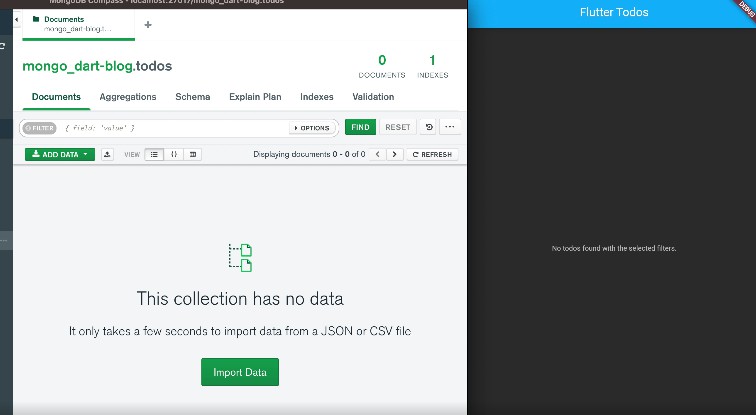Switch to JSON view

pyautogui.click(x=174, y=154)
